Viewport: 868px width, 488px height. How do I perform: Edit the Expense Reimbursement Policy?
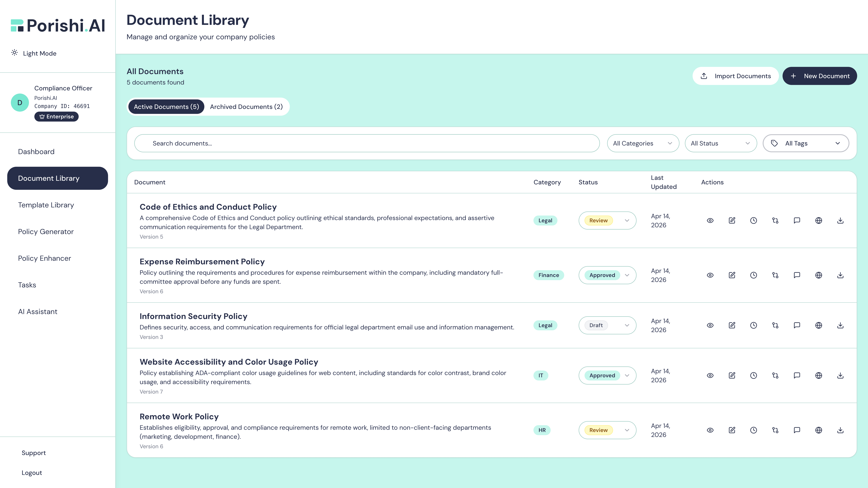click(x=732, y=275)
